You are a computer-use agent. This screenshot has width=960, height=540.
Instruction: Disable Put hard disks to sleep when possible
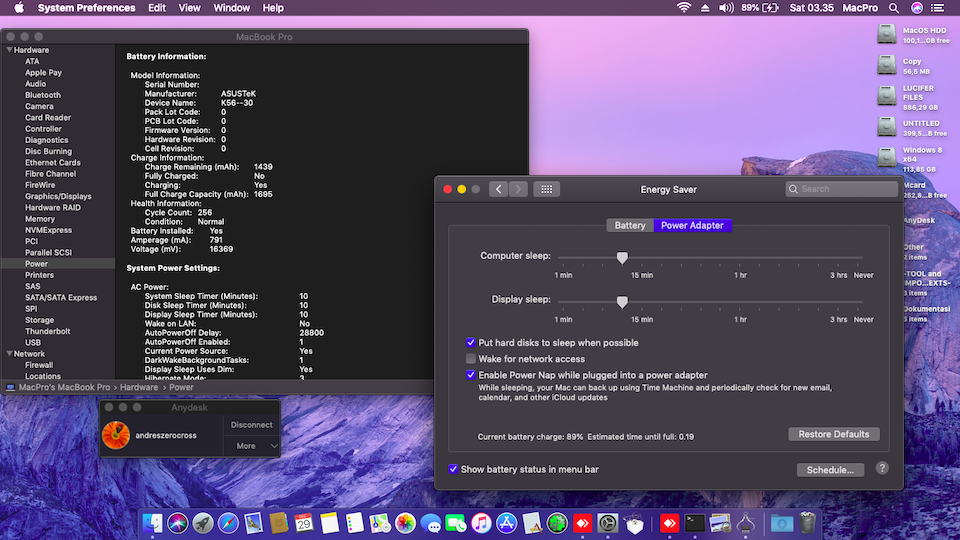pos(471,343)
